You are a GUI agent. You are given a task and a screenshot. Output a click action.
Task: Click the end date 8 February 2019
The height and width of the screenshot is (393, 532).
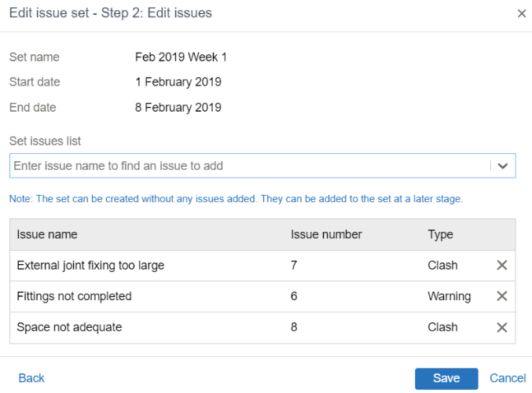(178, 107)
